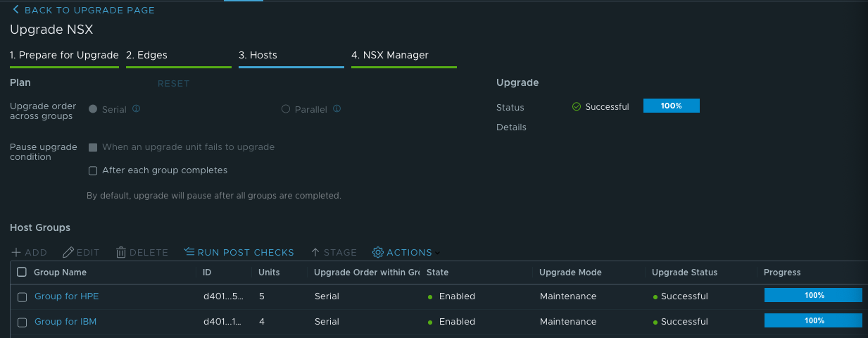This screenshot has width=868, height=338.
Task: Sort by Units column header
Action: (269, 273)
